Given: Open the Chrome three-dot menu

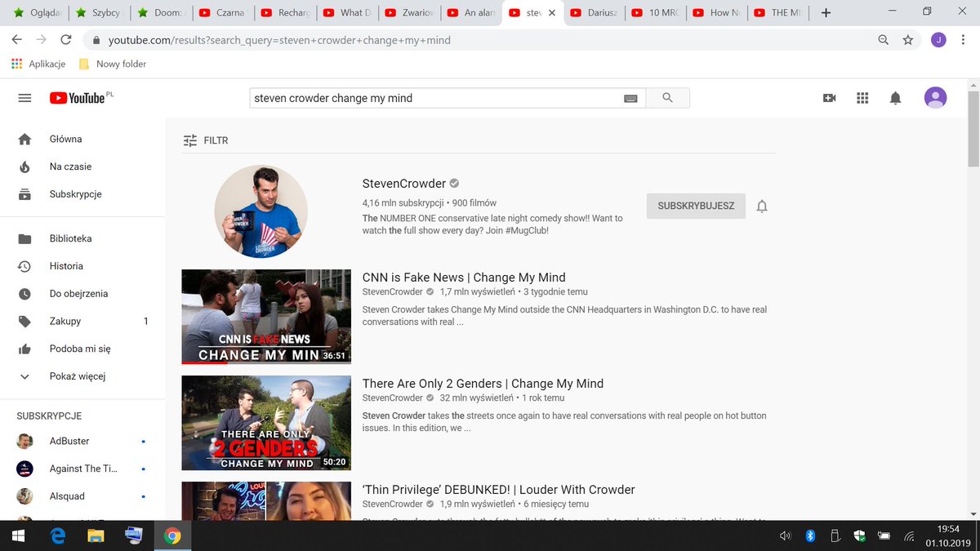Looking at the screenshot, I should [964, 39].
